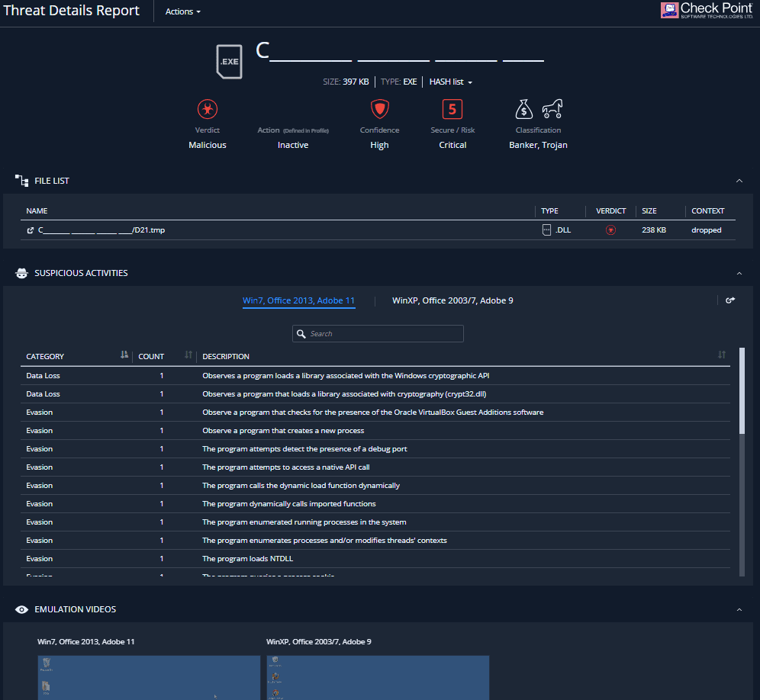Click the Banker money bag icon
This screenshot has width=760, height=700.
(524, 110)
